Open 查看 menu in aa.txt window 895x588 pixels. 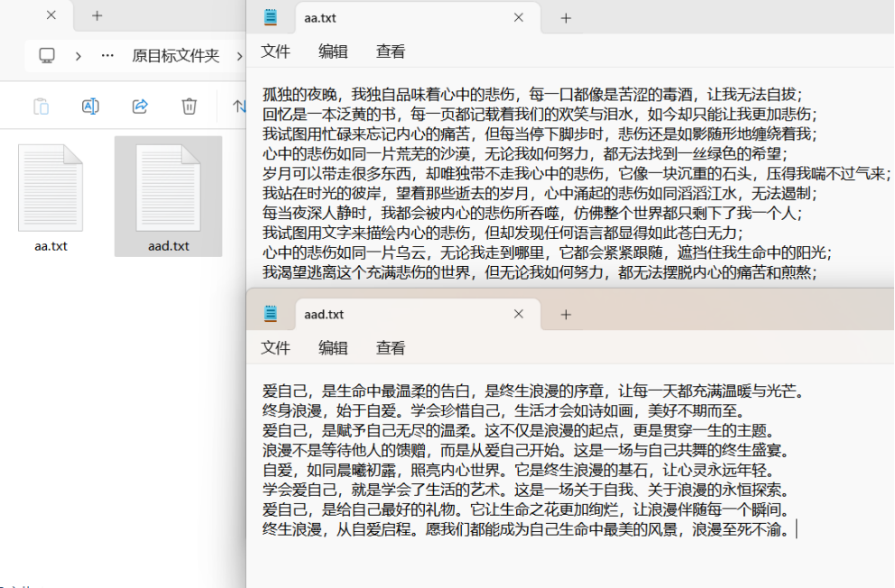pyautogui.click(x=391, y=51)
